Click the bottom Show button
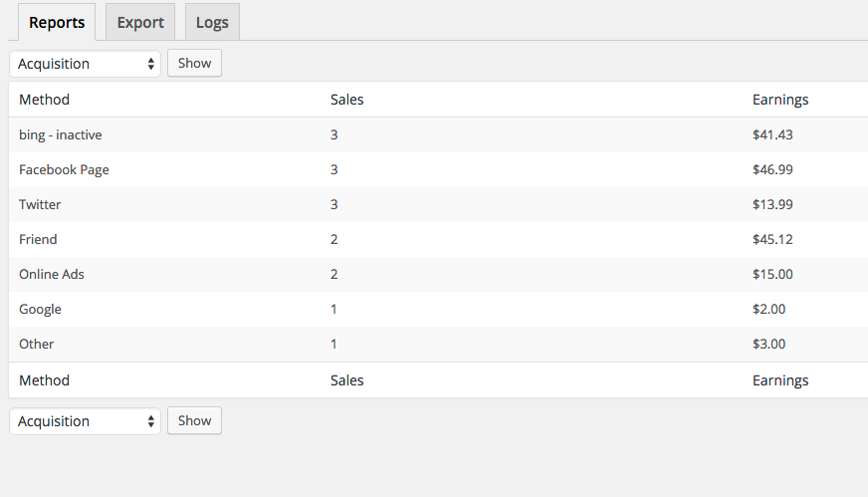 [194, 420]
